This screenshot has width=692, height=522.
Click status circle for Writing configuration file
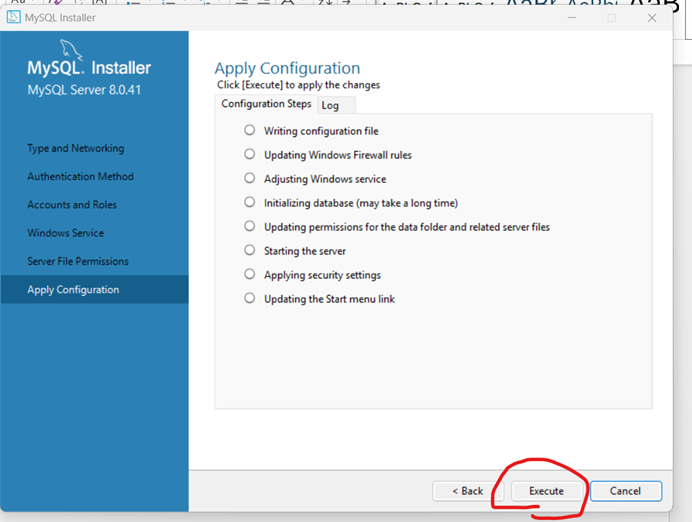pos(250,130)
